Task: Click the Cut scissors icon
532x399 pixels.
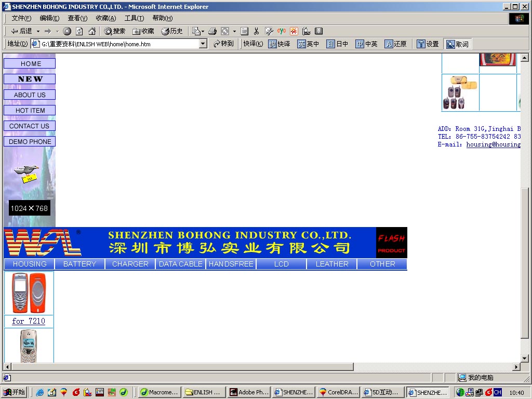Action: [256, 31]
